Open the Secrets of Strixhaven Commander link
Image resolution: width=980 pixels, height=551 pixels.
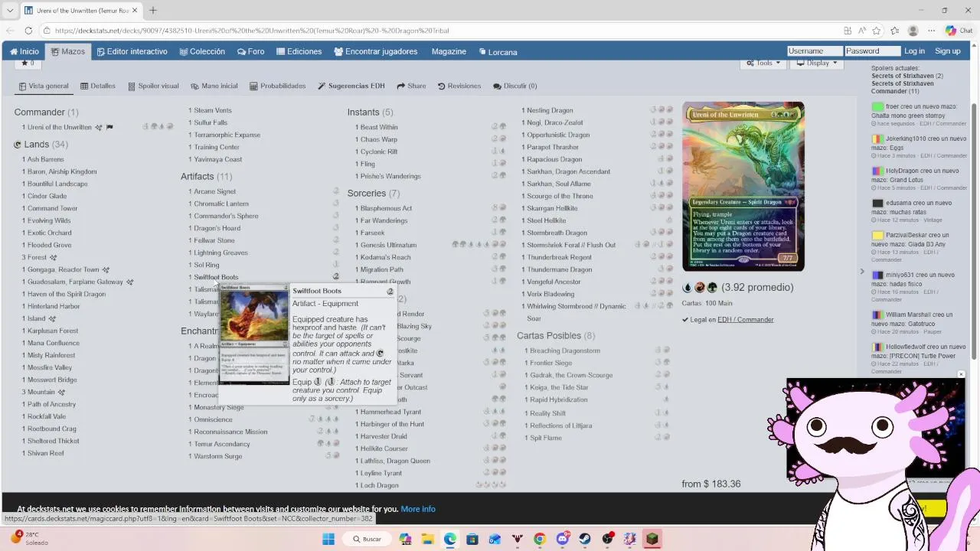coord(902,87)
